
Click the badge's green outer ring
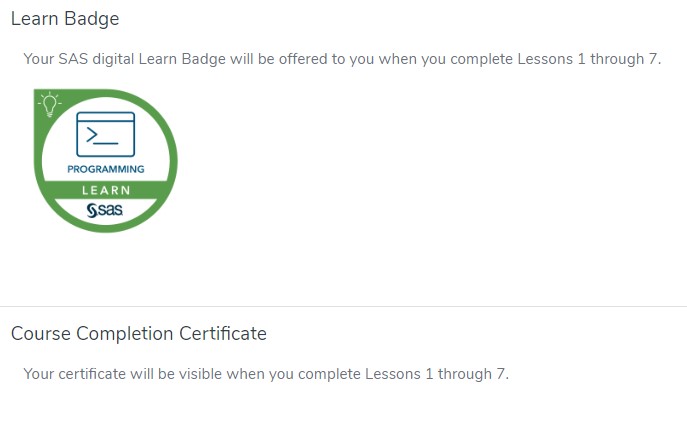coord(172,160)
